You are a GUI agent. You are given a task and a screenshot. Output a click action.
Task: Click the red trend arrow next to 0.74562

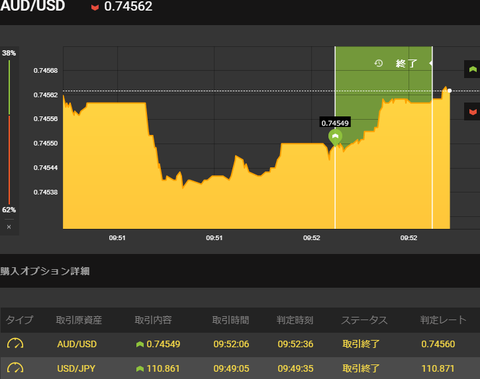[x=95, y=7]
